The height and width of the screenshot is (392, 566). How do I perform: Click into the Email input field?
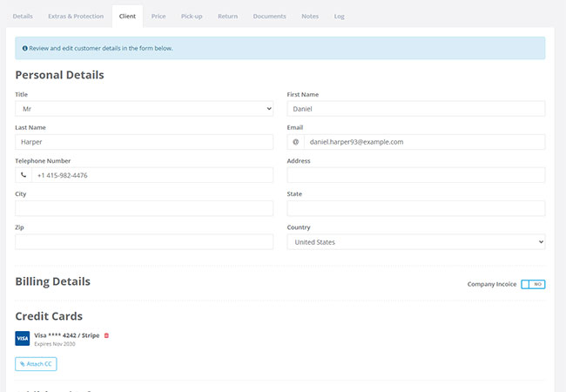coord(425,142)
